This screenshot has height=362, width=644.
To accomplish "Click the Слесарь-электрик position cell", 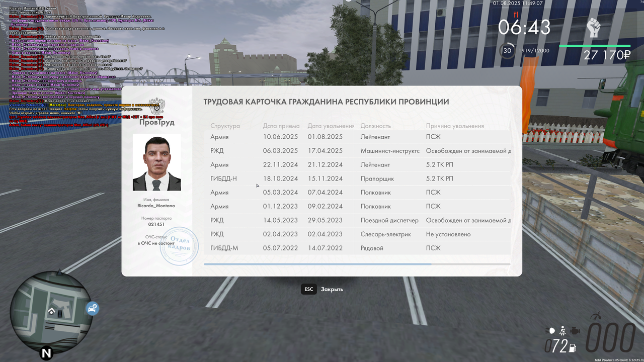I will (x=386, y=234).
